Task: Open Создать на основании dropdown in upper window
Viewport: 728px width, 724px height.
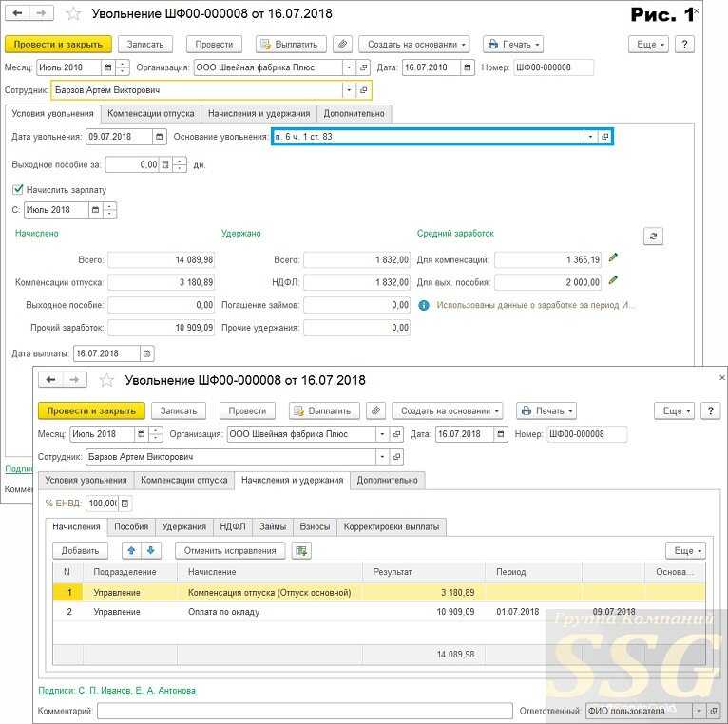Action: (x=414, y=44)
